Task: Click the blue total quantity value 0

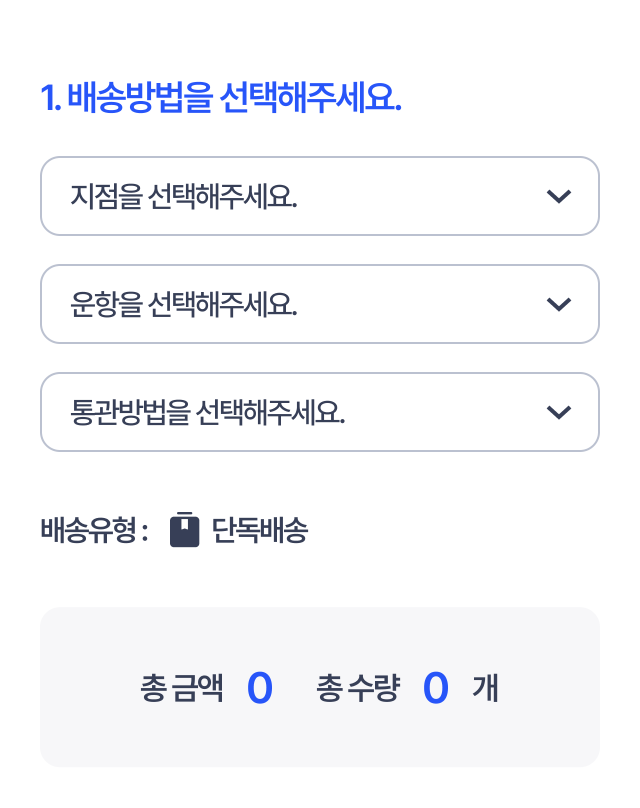Action: (435, 688)
